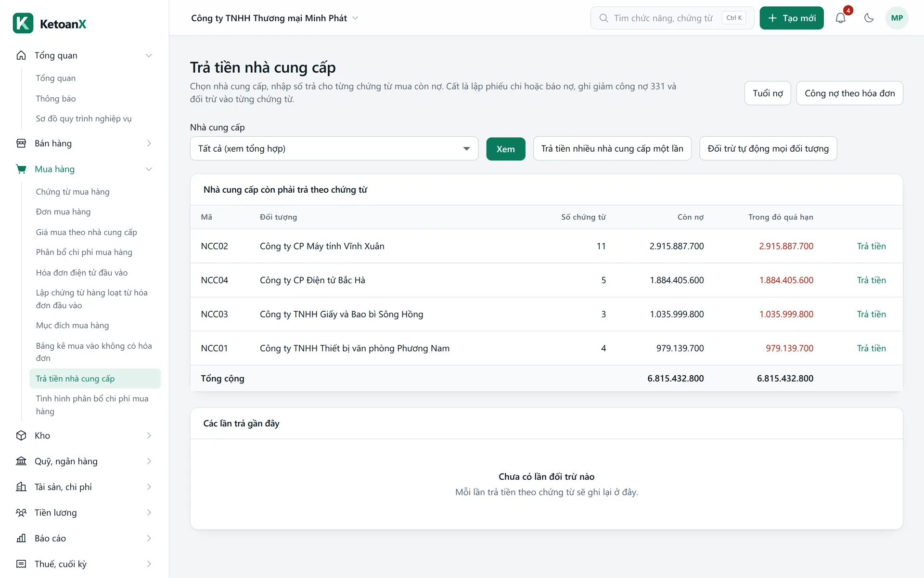Click the Tạo mới button
The width and height of the screenshot is (924, 578).
[x=792, y=18]
